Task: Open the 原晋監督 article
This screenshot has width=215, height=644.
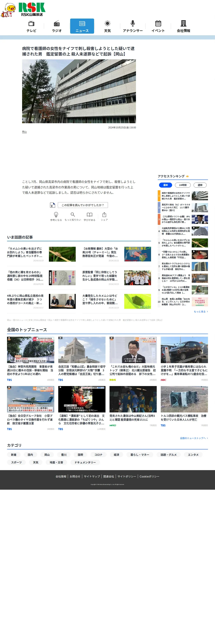Action: click(117, 278)
